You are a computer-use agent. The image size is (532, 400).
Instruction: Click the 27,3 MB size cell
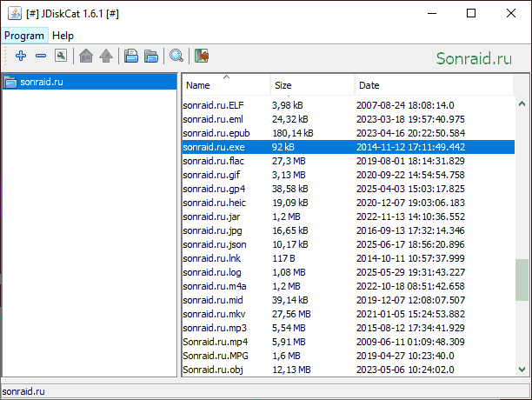(289, 161)
